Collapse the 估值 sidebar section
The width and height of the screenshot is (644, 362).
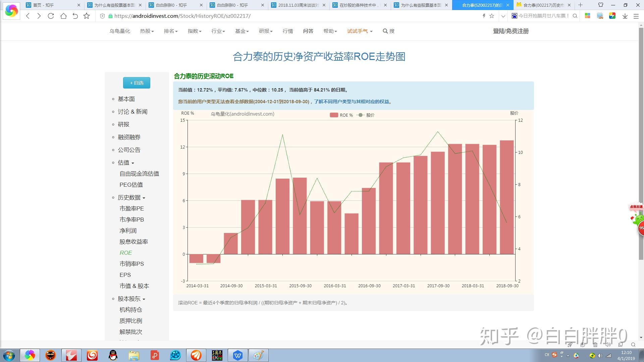[126, 163]
